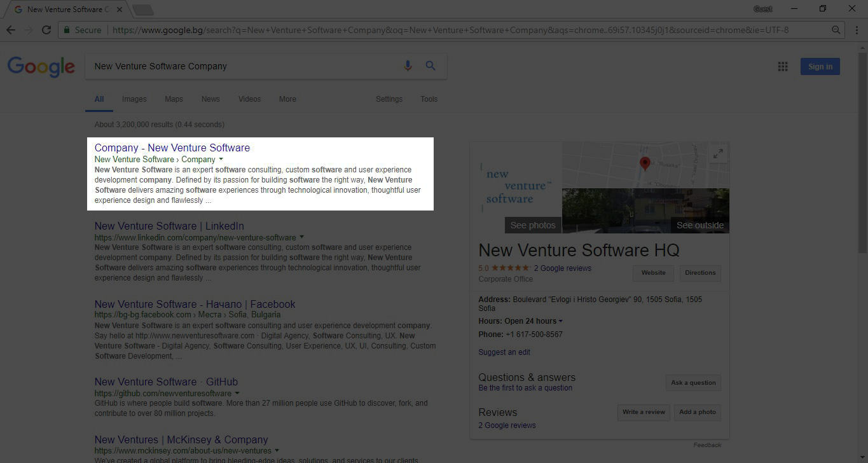Expand dropdown arrow beside McKinsey URL
The image size is (868, 463).
(277, 450)
